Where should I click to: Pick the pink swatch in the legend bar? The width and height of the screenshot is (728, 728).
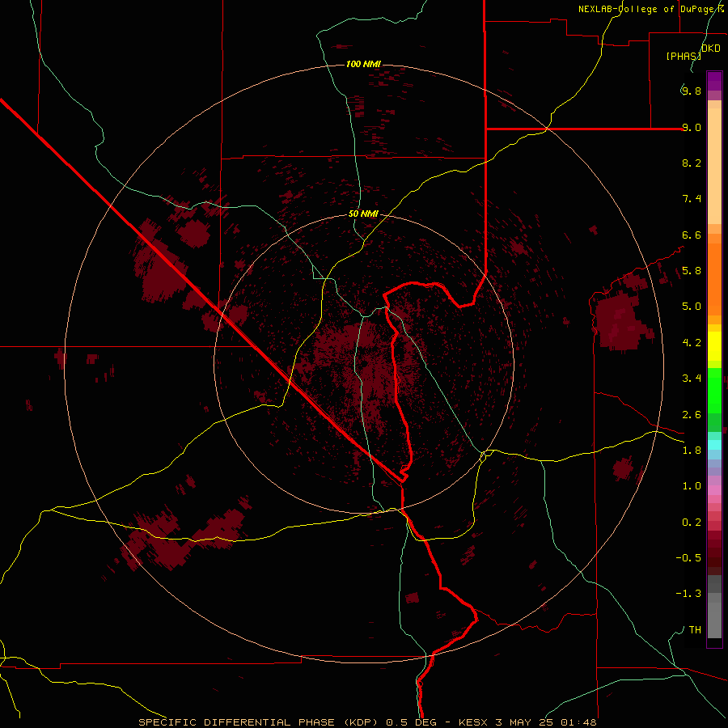714,490
